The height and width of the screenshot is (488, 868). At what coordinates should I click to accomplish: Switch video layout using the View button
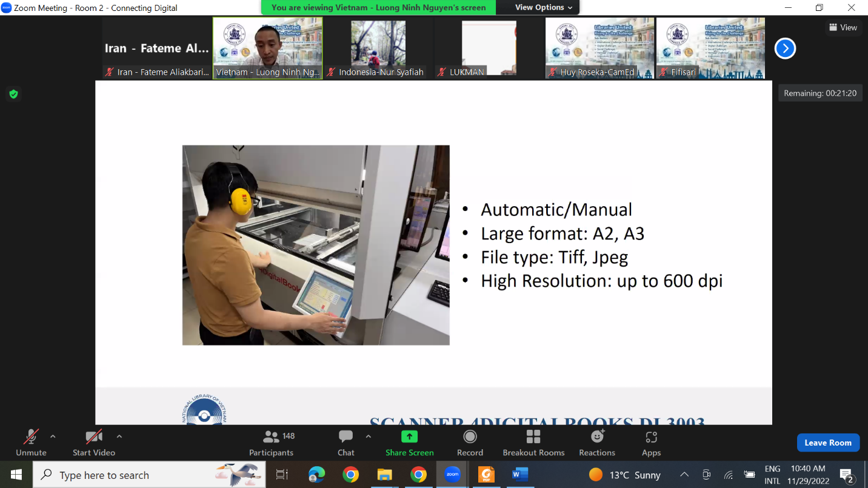coord(843,27)
